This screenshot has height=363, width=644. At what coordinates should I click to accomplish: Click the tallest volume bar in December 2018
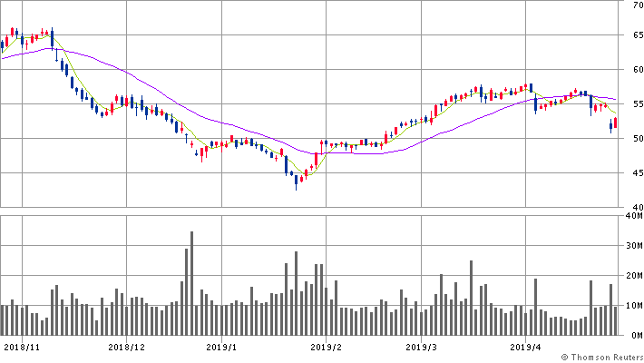191,283
